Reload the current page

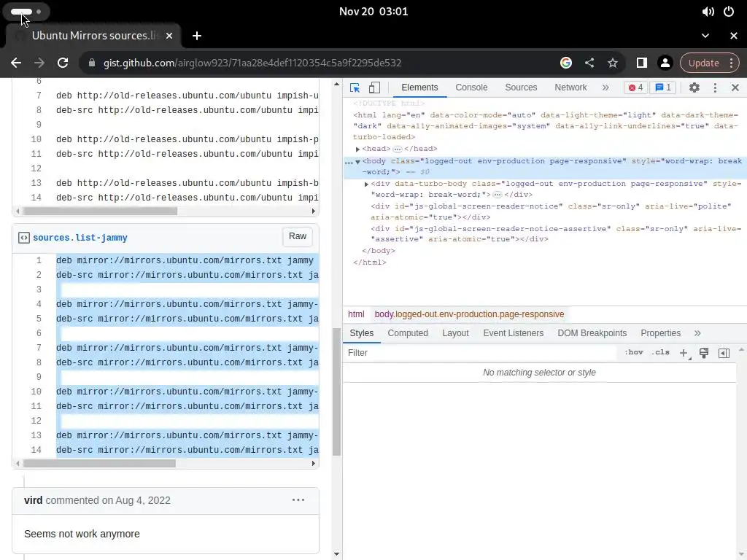point(63,63)
